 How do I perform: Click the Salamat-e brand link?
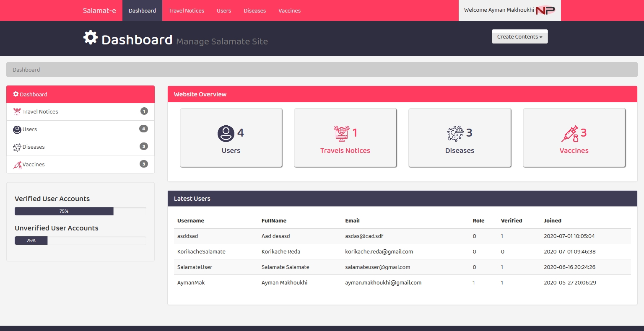pyautogui.click(x=99, y=10)
